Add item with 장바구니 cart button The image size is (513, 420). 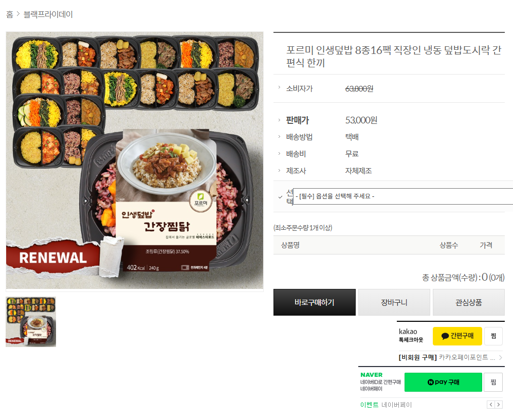click(x=394, y=302)
